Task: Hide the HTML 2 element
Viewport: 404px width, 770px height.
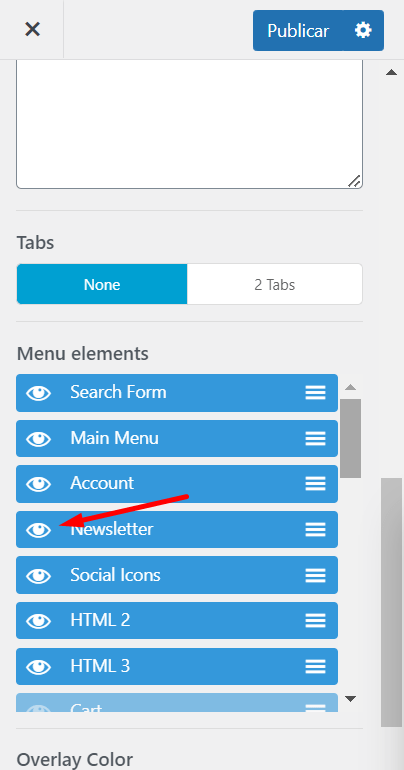Action: point(38,621)
